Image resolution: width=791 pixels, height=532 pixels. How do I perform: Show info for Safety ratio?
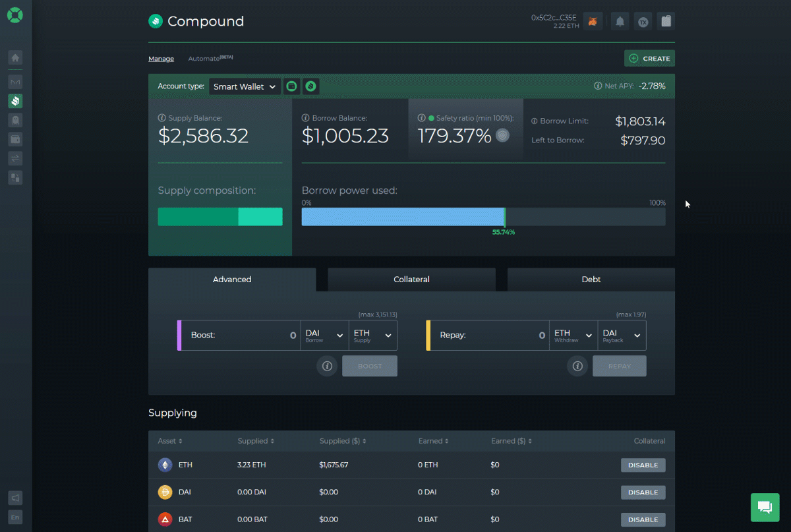click(x=421, y=118)
